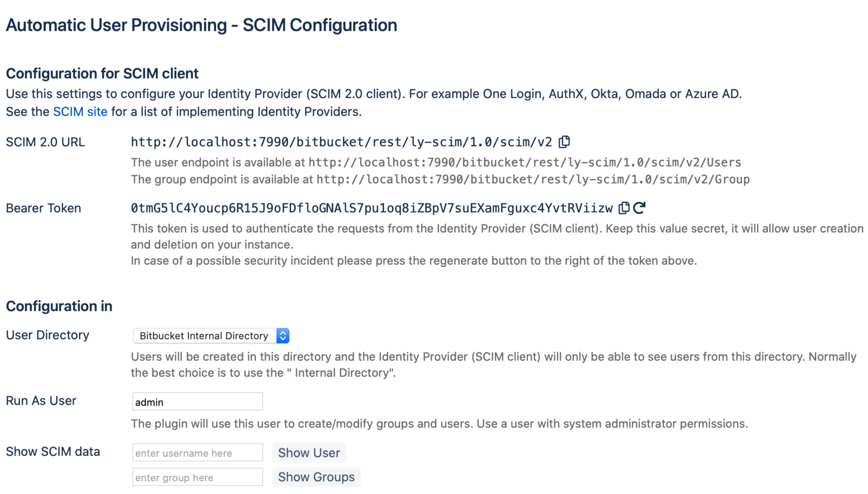The image size is (868, 494).
Task: Click the Run As User field containing admin
Action: point(197,401)
